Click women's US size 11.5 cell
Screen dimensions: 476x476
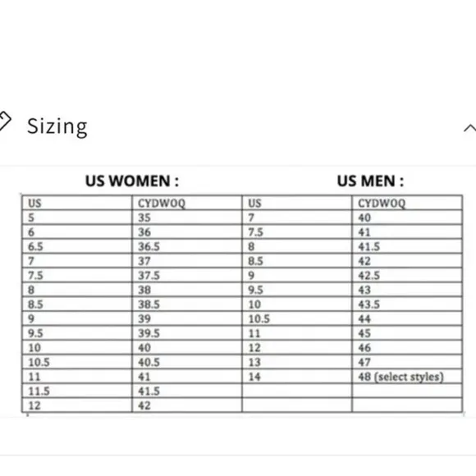[77, 391]
